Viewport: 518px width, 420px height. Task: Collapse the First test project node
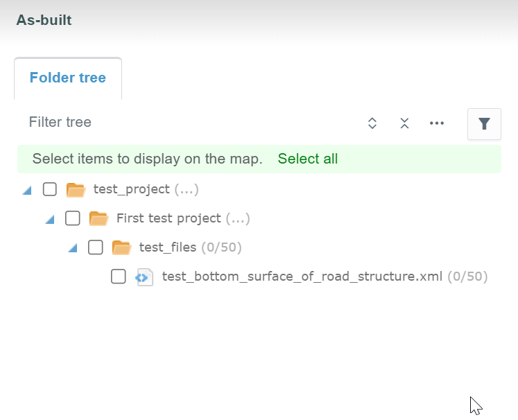click(50, 219)
